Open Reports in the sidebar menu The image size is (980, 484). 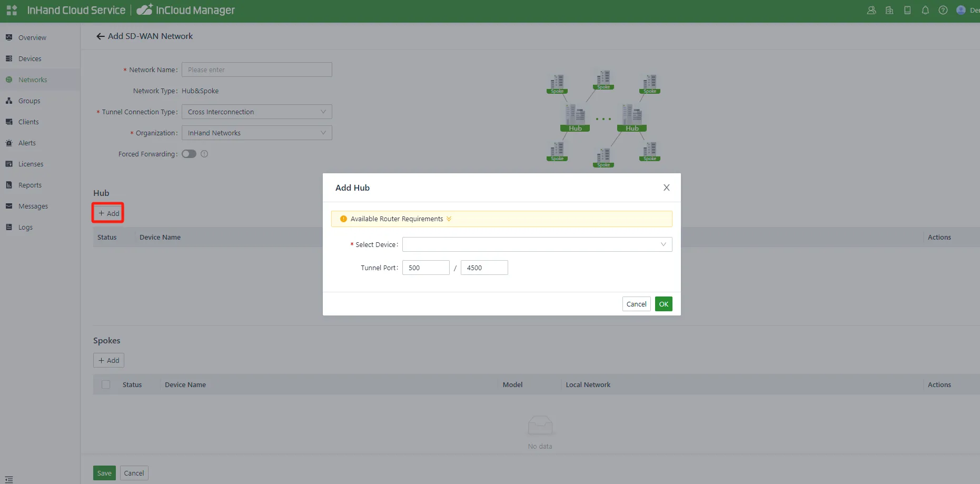point(30,185)
